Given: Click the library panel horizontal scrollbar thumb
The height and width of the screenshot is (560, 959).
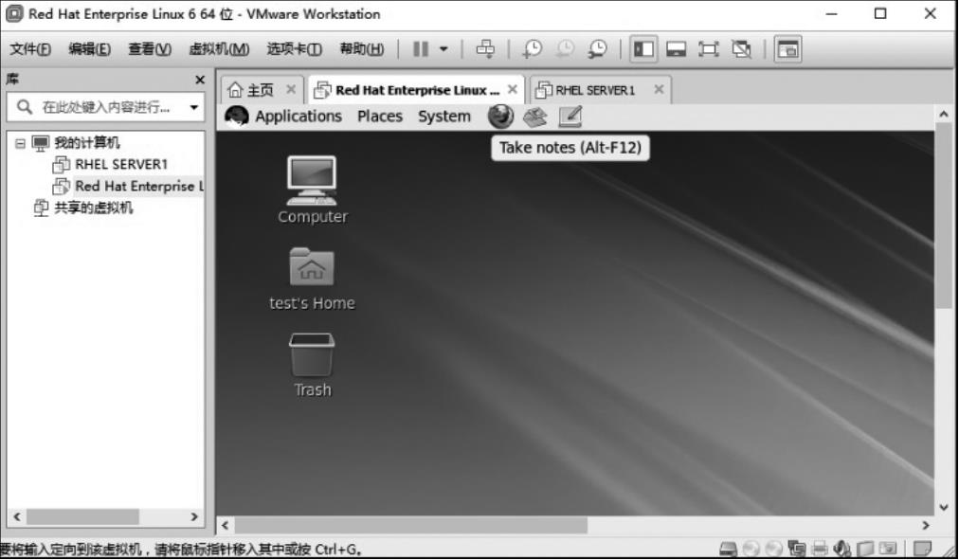Looking at the screenshot, I should click(x=81, y=516).
